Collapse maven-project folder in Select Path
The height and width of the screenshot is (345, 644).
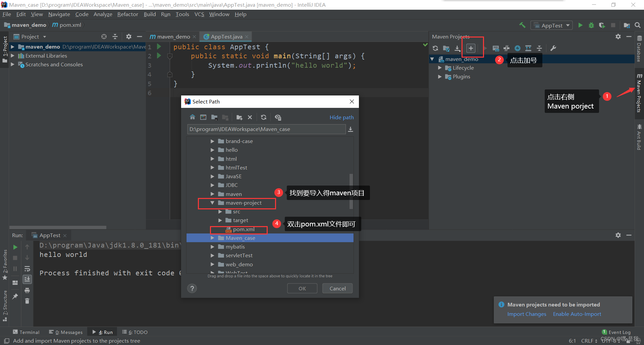(x=212, y=203)
